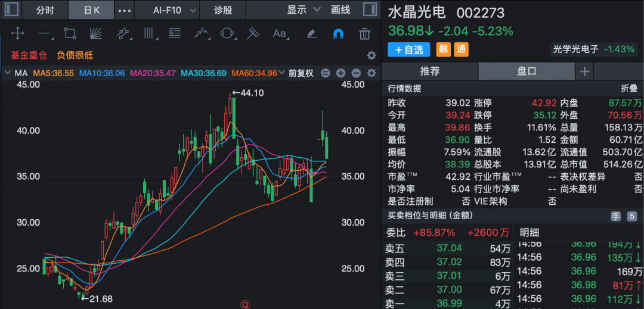Toggle the blue magnet snap tool
The width and height of the screenshot is (644, 309).
[338, 33]
